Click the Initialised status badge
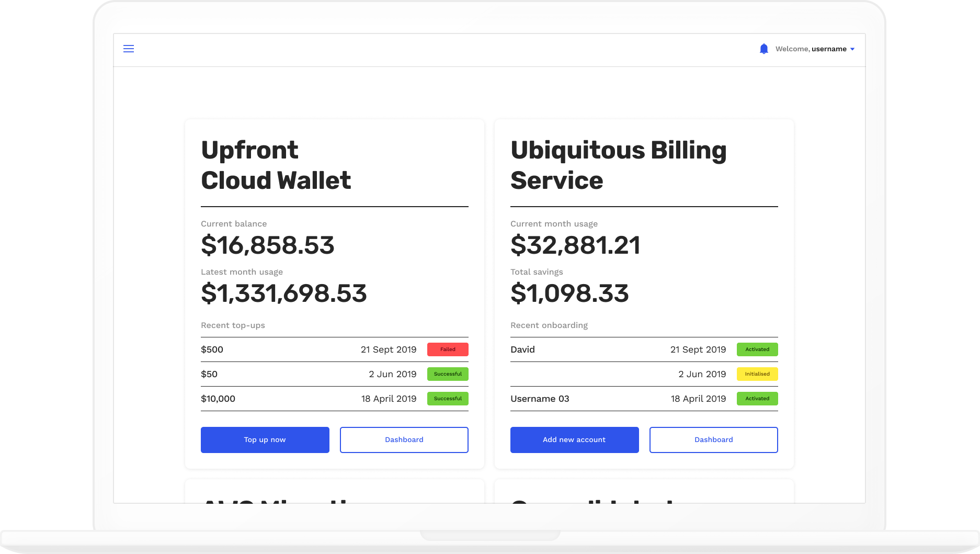980x554 pixels. [757, 374]
